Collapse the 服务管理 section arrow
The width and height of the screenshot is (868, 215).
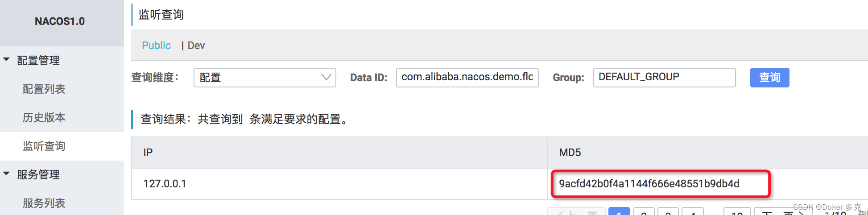click(x=6, y=174)
